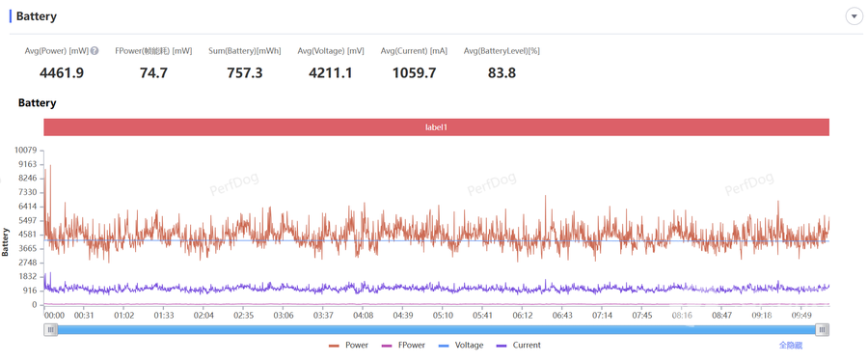
Task: Grab the left range slider handle
Action: [x=51, y=330]
